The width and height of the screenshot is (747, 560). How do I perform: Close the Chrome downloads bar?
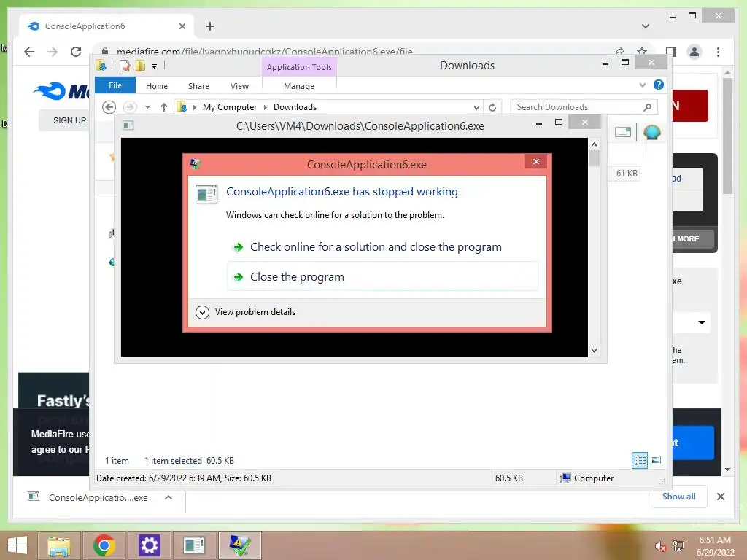click(720, 497)
